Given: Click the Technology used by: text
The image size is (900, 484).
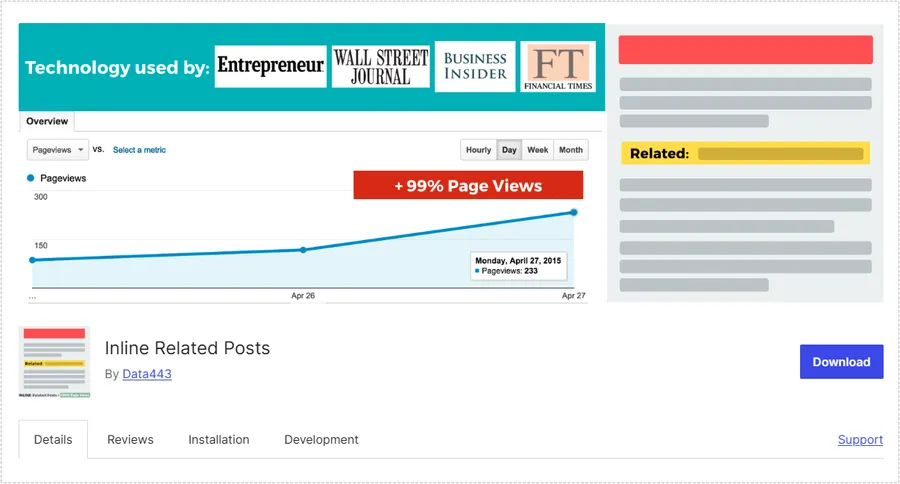Looking at the screenshot, I should 117,68.
